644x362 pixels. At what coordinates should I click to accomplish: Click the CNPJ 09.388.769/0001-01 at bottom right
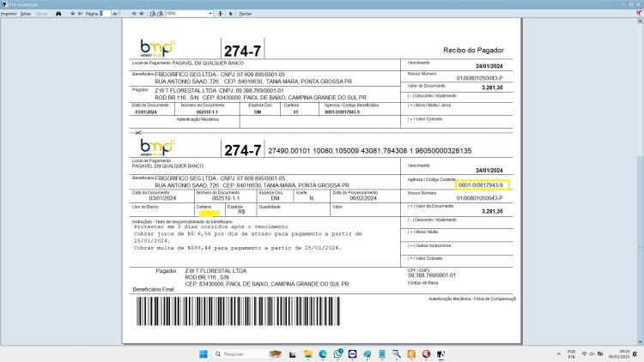[432, 275]
